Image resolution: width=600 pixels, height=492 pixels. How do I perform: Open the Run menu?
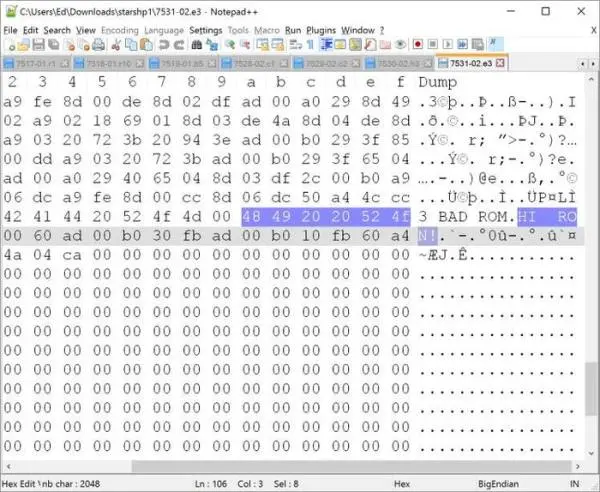click(x=293, y=30)
